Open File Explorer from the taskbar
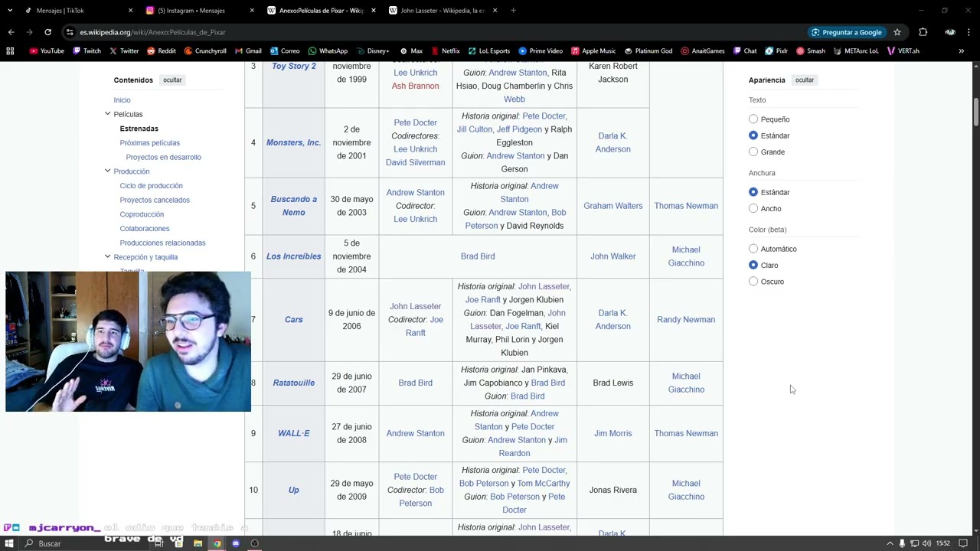Viewport: 980px width, 551px height. [x=198, y=543]
